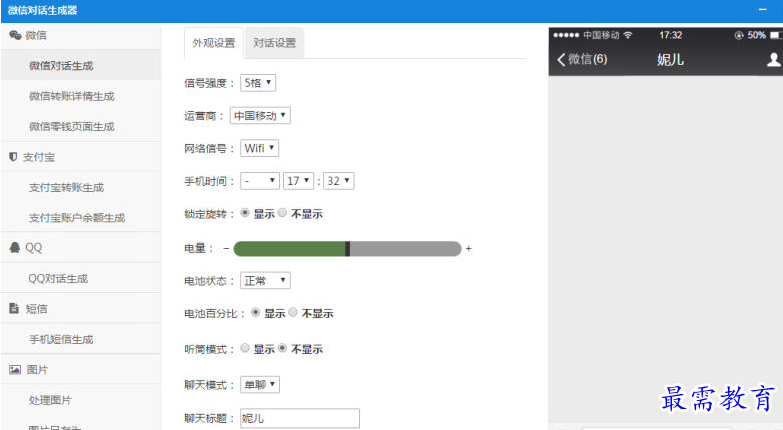Click signal dots in phone status bar
This screenshot has width=783, height=430.
click(566, 35)
